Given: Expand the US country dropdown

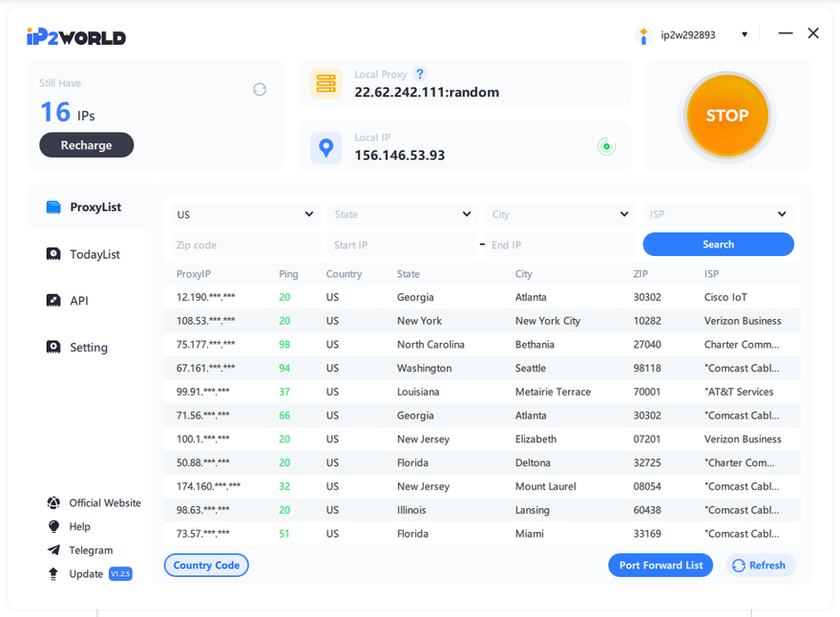Looking at the screenshot, I should pos(245,215).
